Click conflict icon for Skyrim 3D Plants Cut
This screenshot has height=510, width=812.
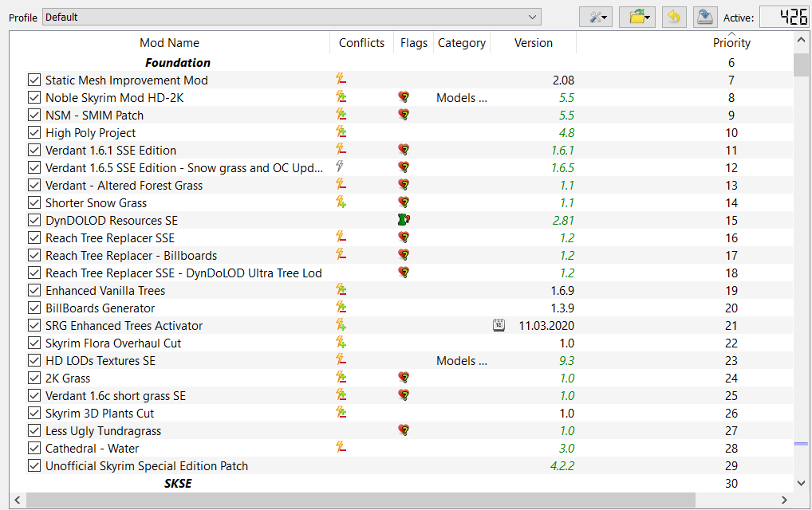coord(341,412)
